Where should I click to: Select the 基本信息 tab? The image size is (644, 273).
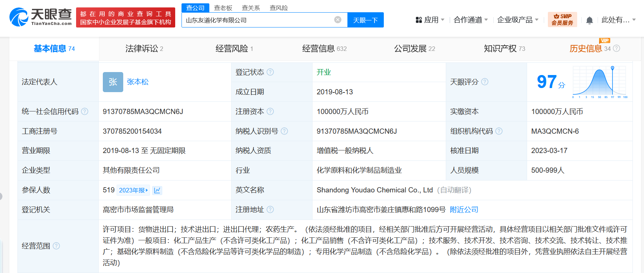click(x=54, y=49)
